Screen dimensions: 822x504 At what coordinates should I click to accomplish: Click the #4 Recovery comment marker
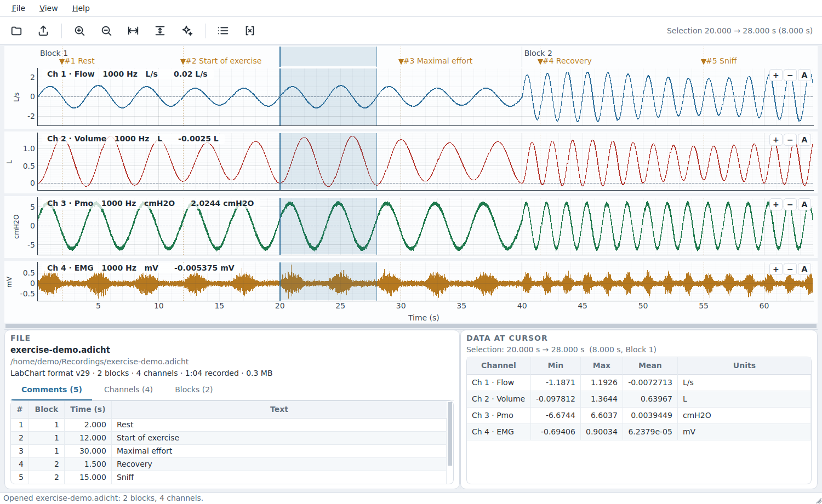[565, 61]
